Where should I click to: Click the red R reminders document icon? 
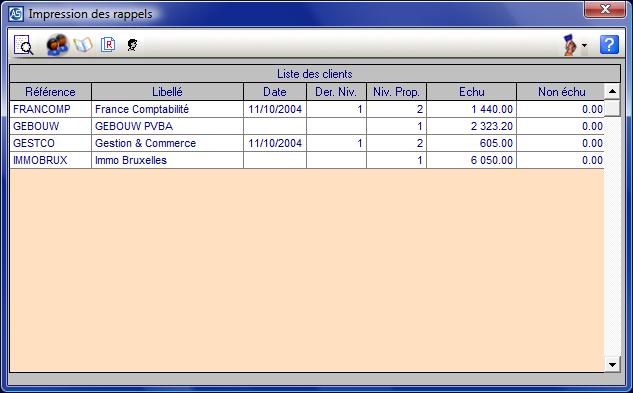108,44
